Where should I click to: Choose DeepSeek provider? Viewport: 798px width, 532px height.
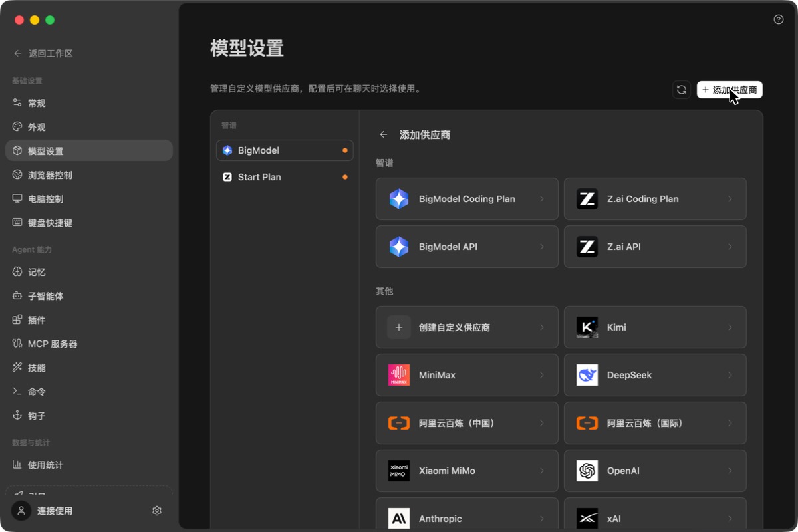pyautogui.click(x=655, y=375)
